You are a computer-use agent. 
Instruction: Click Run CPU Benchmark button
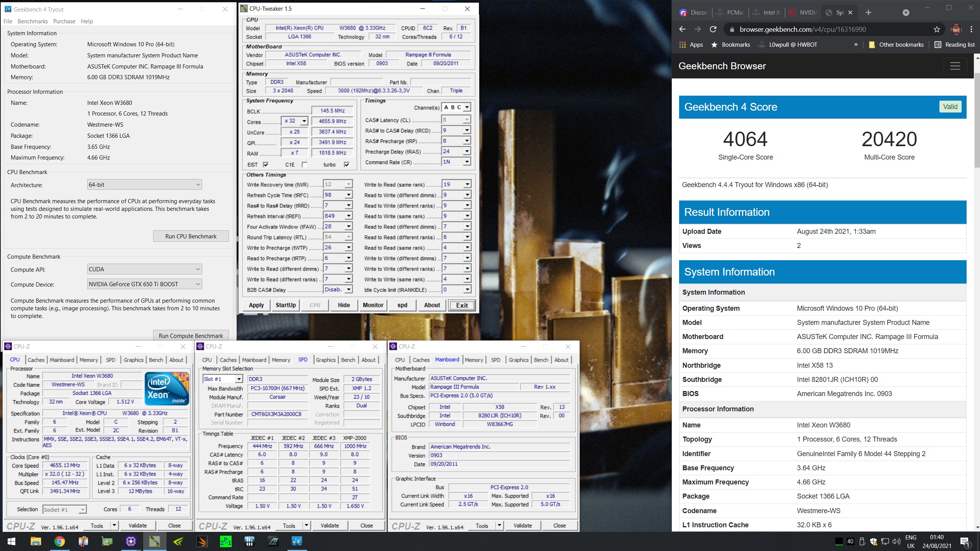click(191, 236)
